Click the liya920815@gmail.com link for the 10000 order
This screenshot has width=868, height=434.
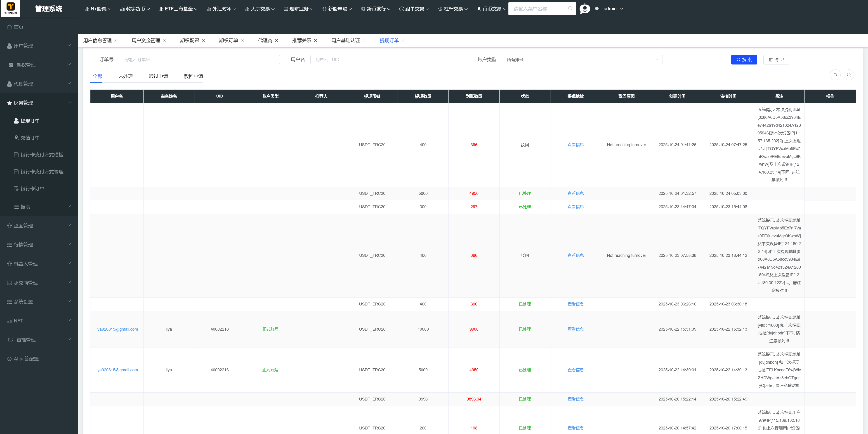pos(117,329)
